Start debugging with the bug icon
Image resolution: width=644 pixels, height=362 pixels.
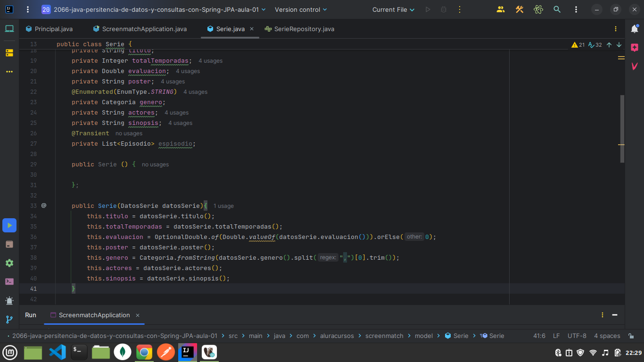(444, 9)
